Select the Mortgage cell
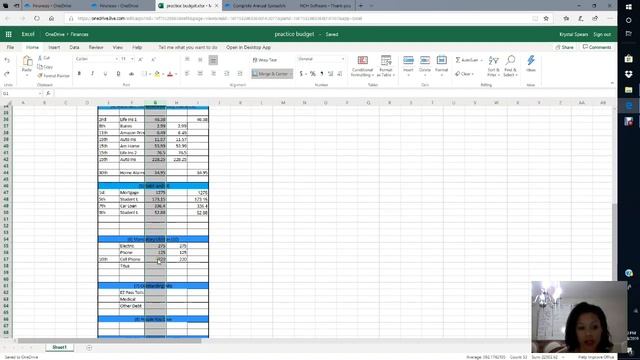 (131, 192)
